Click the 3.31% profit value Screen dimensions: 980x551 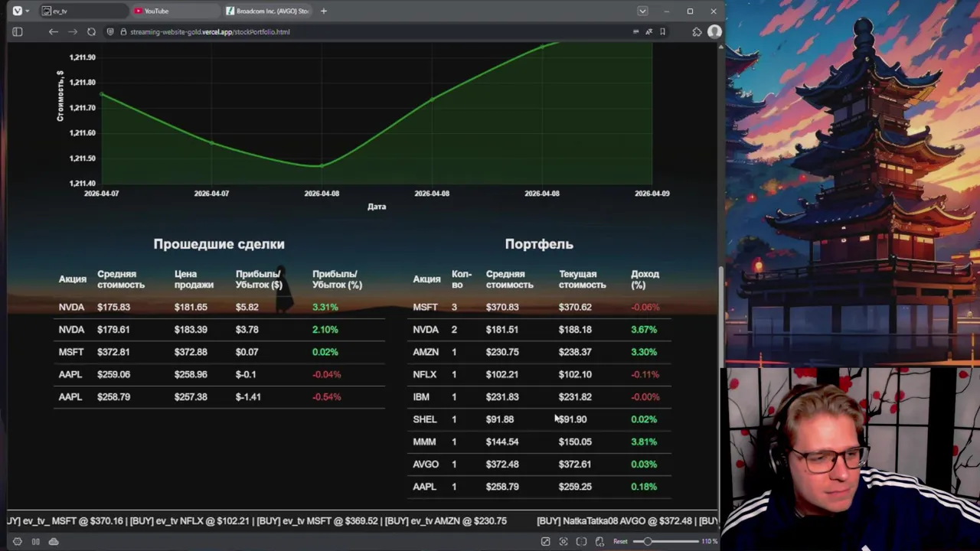(325, 307)
